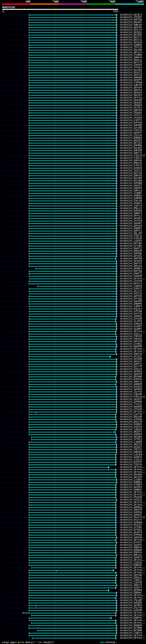Select the UniRef100_B6HEM5 label
The image size is (146, 644).
tap(131, 347)
